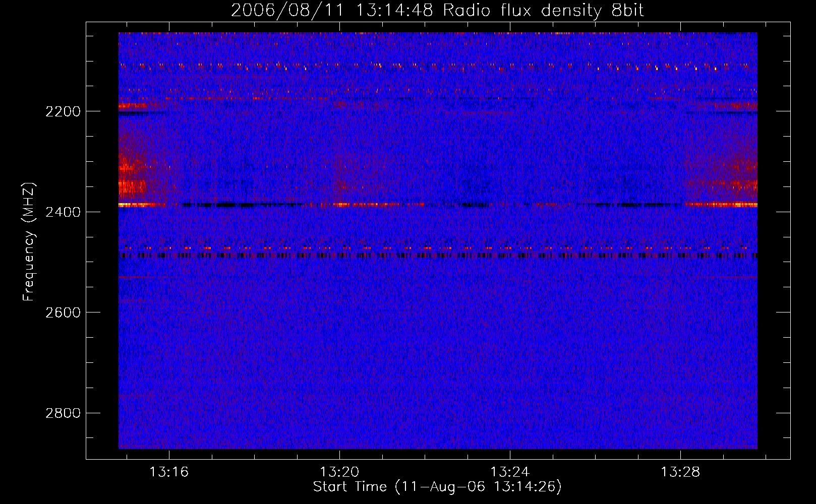The width and height of the screenshot is (816, 504).
Task: Click the 13:28 time axis label
Action: coord(680,472)
